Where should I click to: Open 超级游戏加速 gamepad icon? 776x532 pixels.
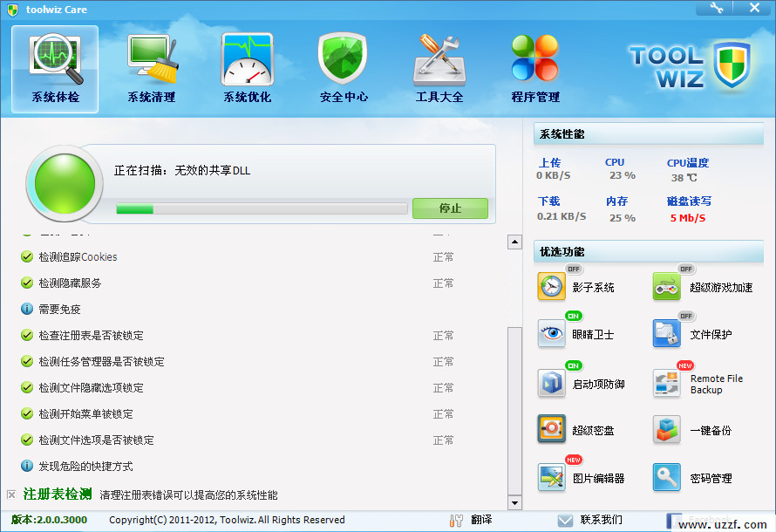[x=667, y=287]
